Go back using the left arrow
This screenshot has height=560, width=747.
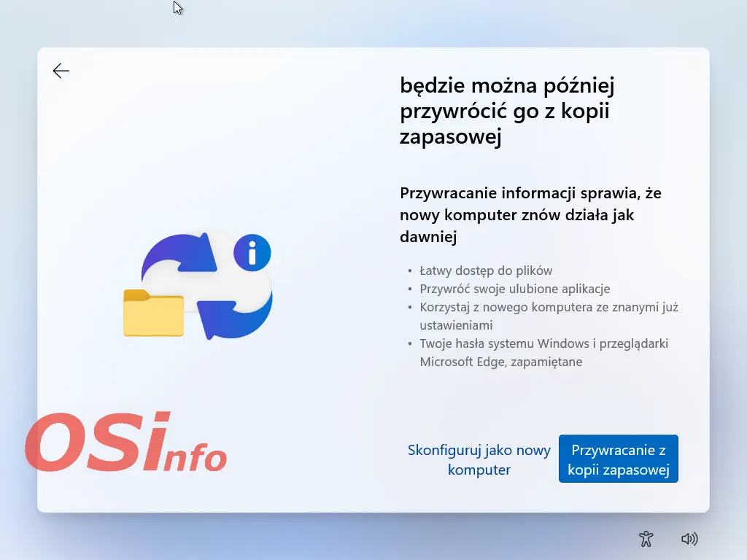pyautogui.click(x=61, y=71)
